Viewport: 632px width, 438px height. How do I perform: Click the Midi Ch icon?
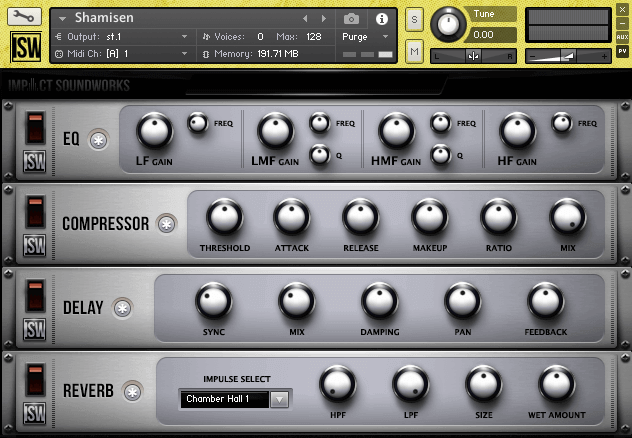point(59,54)
